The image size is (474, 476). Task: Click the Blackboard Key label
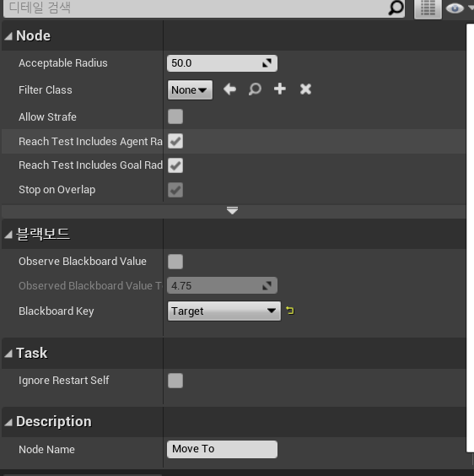click(x=57, y=311)
